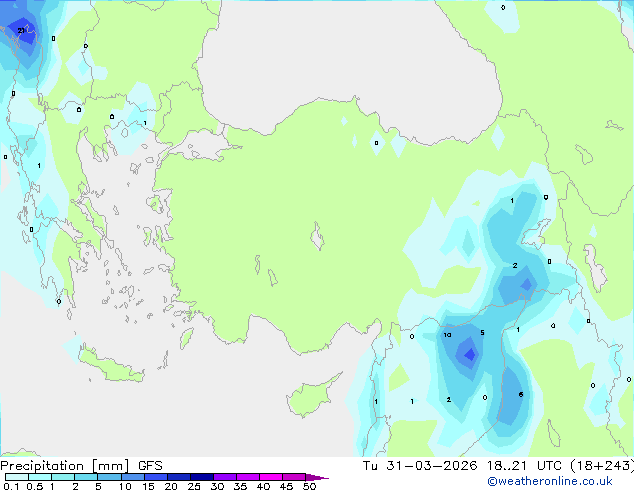Pick the 20–25 mm legend color swatch

tap(179, 477)
